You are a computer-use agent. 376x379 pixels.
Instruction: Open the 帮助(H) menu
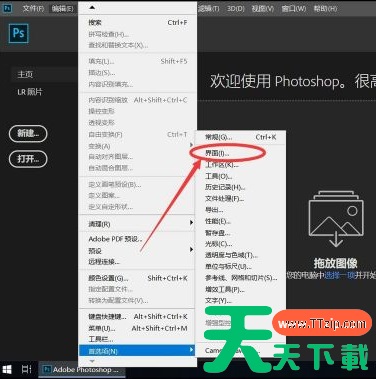pos(325,8)
